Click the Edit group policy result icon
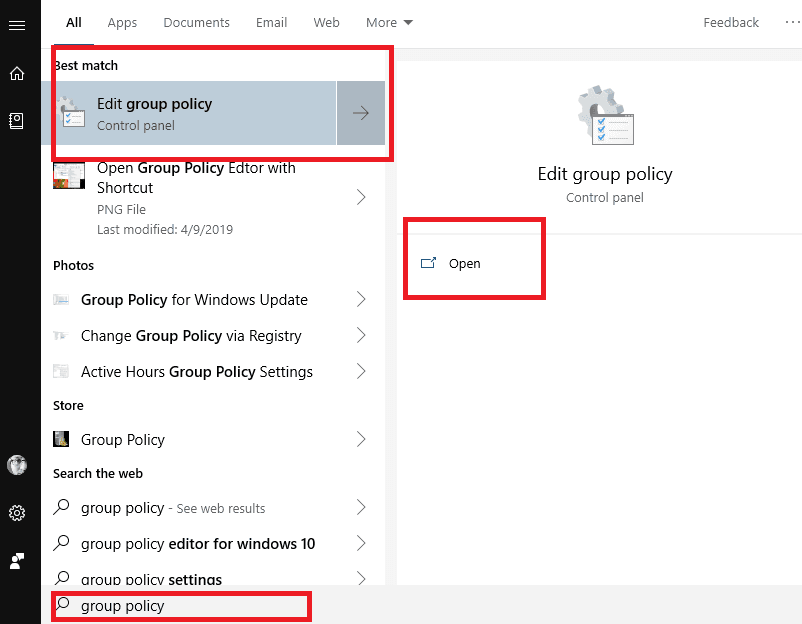 70,112
